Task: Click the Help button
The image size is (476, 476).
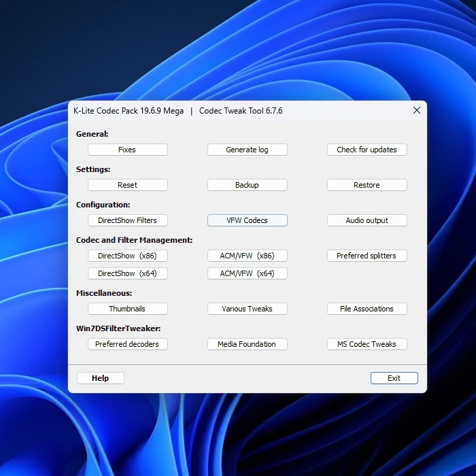Action: (101, 378)
